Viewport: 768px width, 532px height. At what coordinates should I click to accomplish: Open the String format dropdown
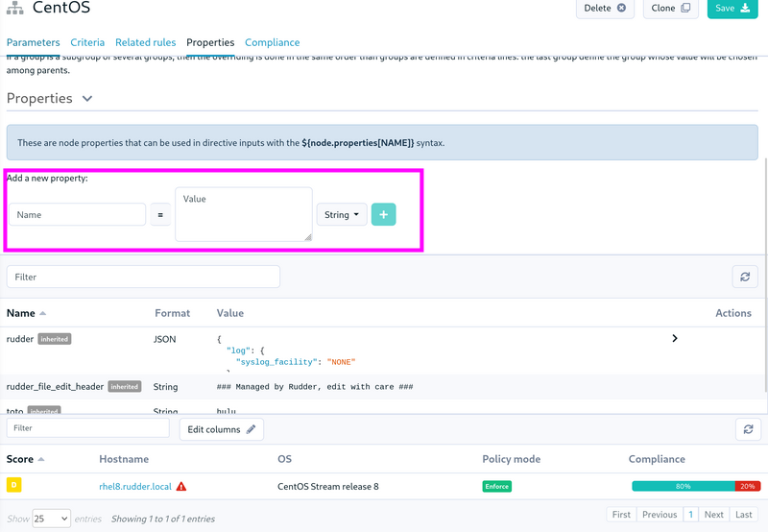342,214
